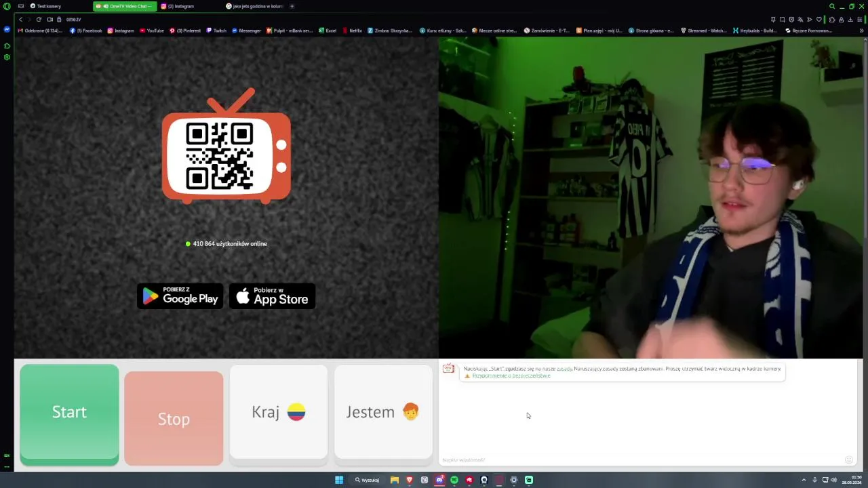This screenshot has width=868, height=488.
Task: Open Spotify from the taskbar
Action: coord(454,480)
